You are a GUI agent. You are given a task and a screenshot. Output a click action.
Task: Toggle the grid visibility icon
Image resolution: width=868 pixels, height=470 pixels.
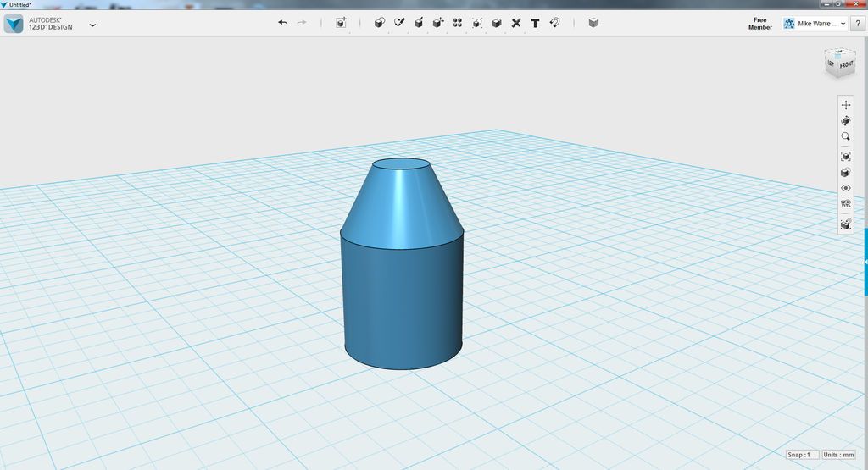click(845, 204)
